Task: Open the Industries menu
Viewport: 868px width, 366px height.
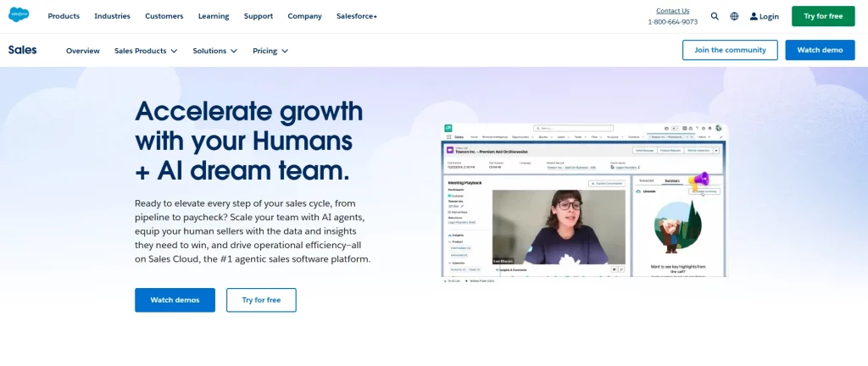Action: coord(113,16)
